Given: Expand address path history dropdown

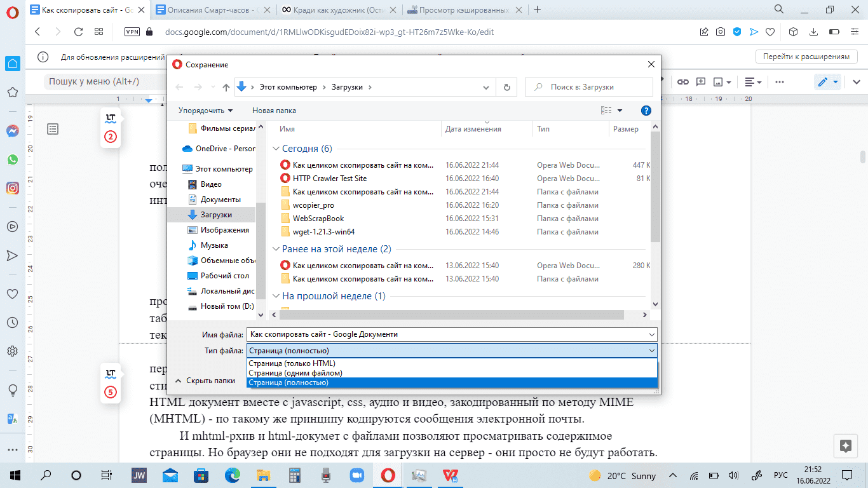Looking at the screenshot, I should coord(487,87).
